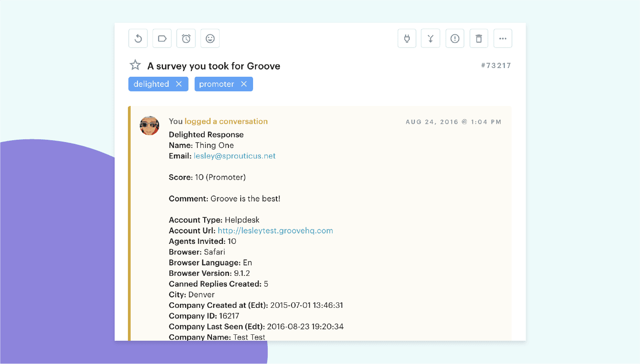The width and height of the screenshot is (640, 364).
Task: Click the conversation number #73217
Action: [x=497, y=65]
